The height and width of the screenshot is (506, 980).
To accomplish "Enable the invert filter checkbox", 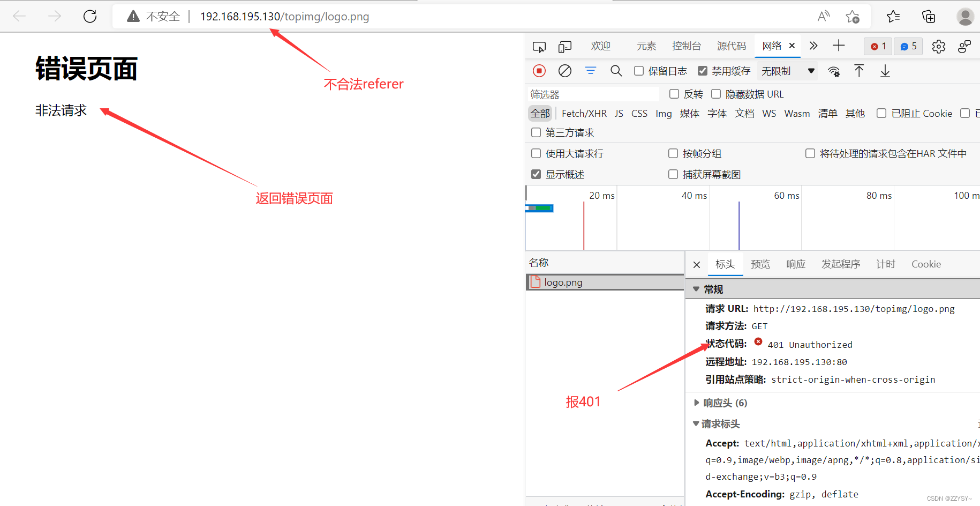I will (674, 94).
